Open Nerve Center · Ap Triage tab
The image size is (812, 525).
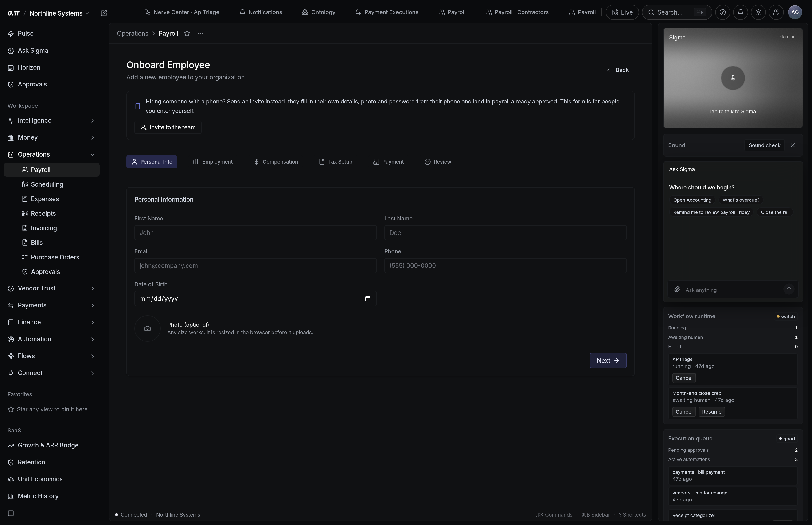pyautogui.click(x=182, y=12)
